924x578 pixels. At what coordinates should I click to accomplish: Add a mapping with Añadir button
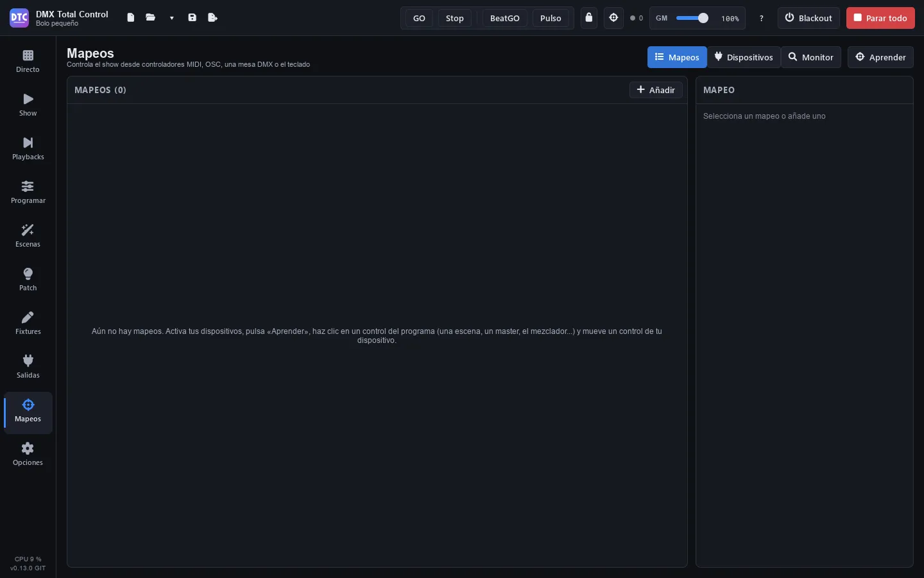pyautogui.click(x=656, y=90)
